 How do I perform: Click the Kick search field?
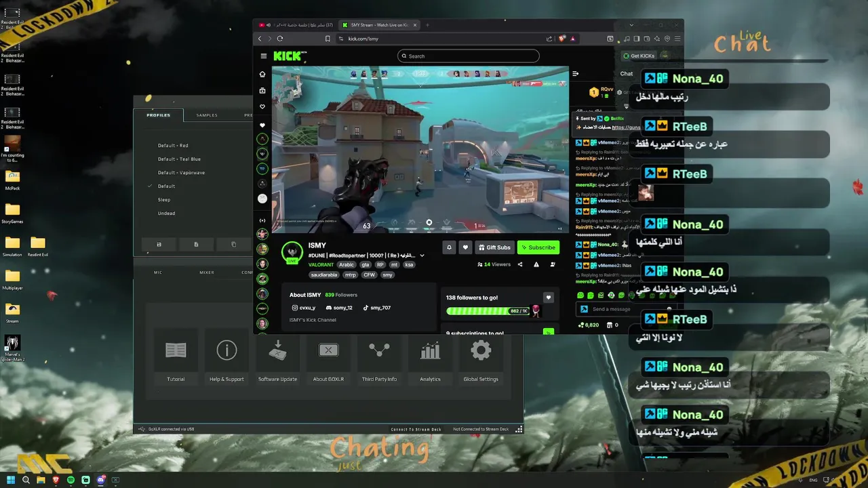[468, 56]
